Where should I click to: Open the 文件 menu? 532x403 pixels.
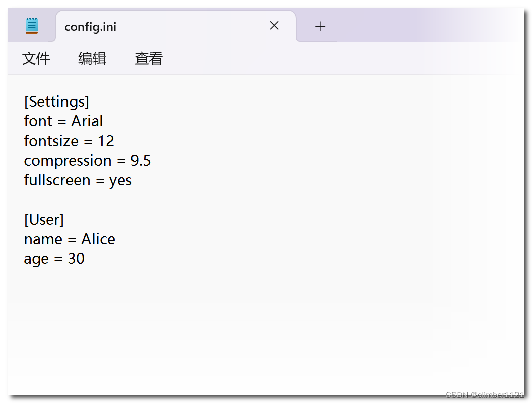36,59
